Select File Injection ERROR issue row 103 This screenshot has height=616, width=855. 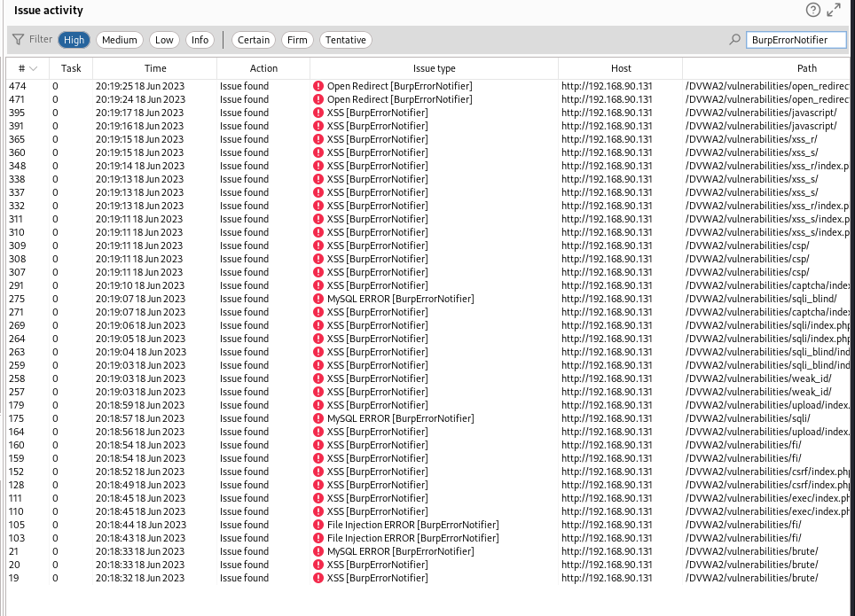(412, 538)
